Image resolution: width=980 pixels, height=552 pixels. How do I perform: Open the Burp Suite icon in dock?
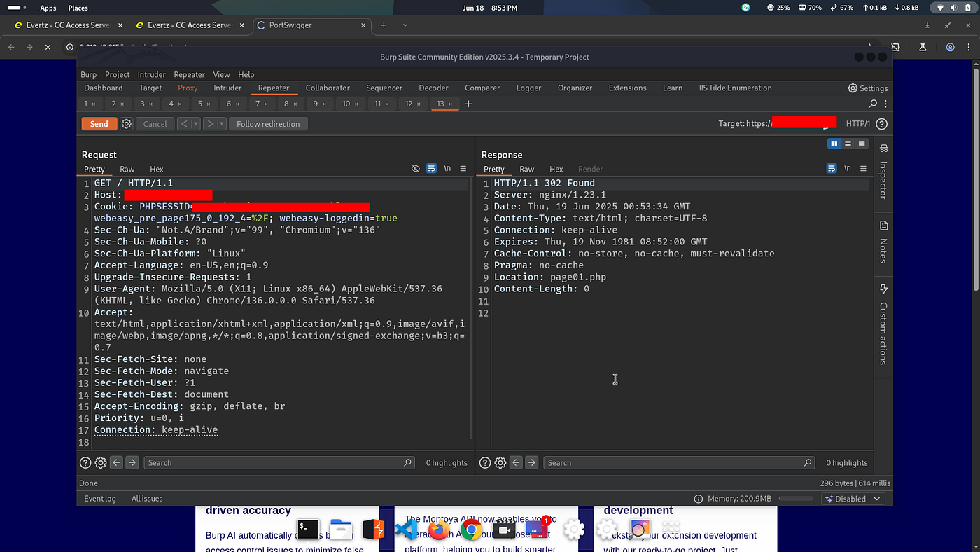374,530
